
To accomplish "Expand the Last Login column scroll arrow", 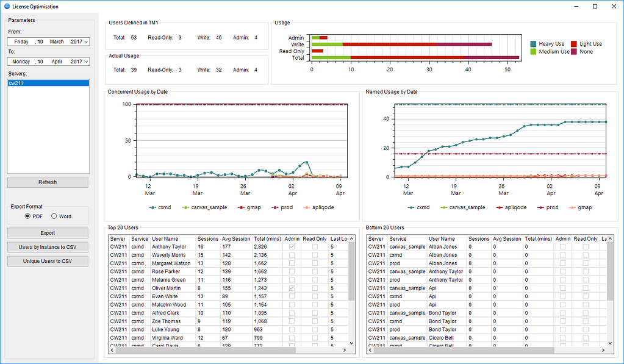I will [352, 238].
